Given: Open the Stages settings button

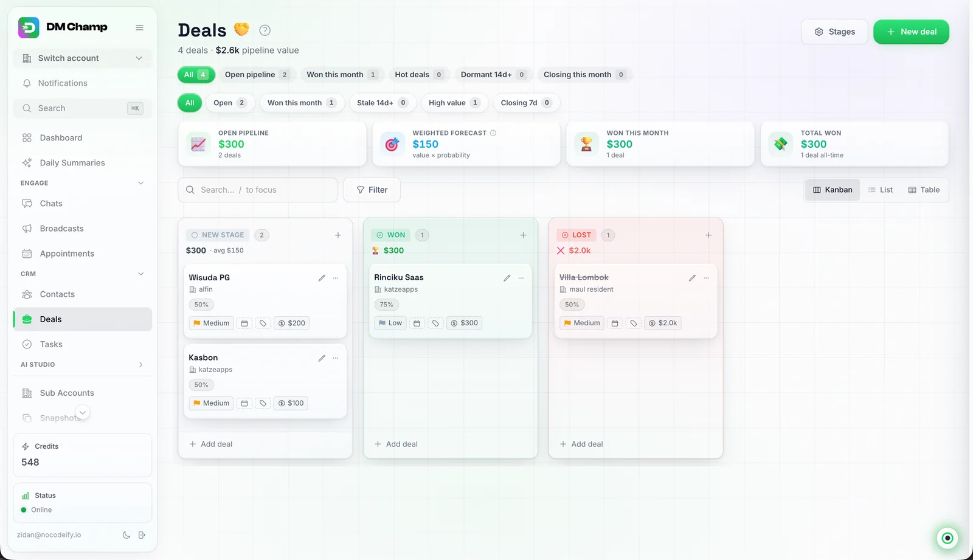Looking at the screenshot, I should (834, 32).
